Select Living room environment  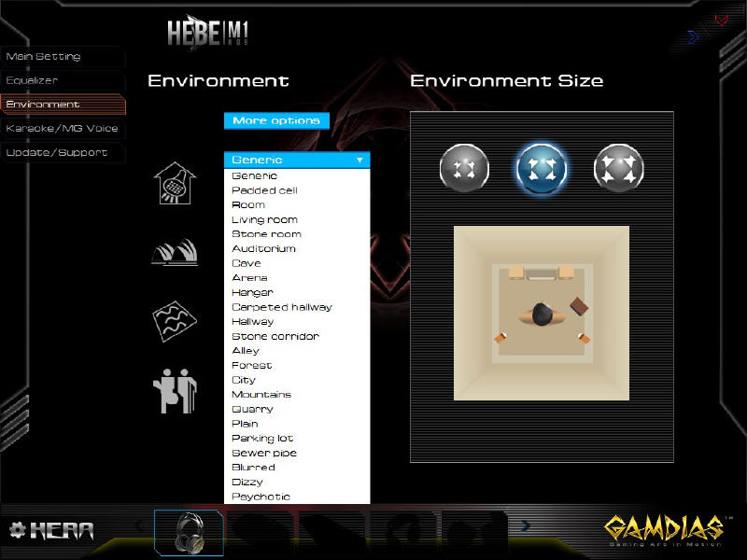(x=297, y=219)
